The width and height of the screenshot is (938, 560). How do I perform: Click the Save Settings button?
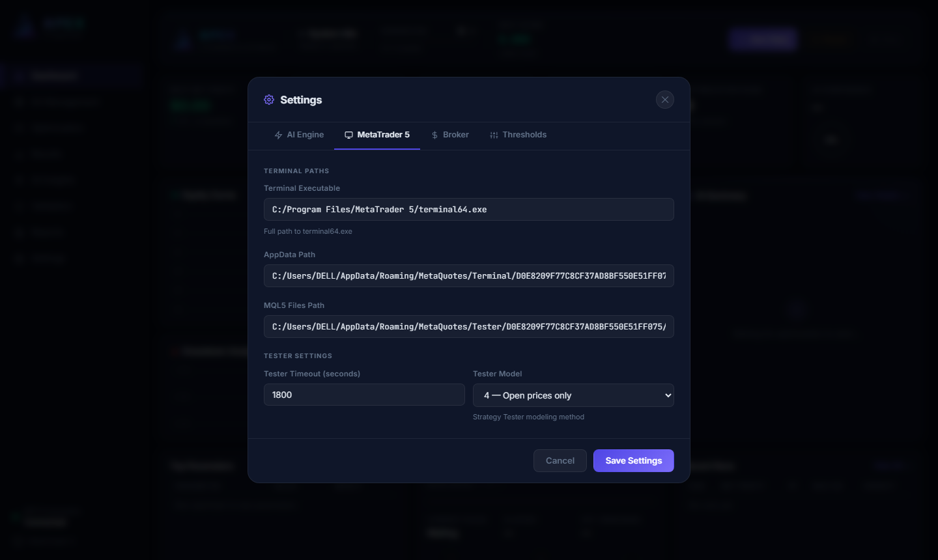[x=634, y=460]
